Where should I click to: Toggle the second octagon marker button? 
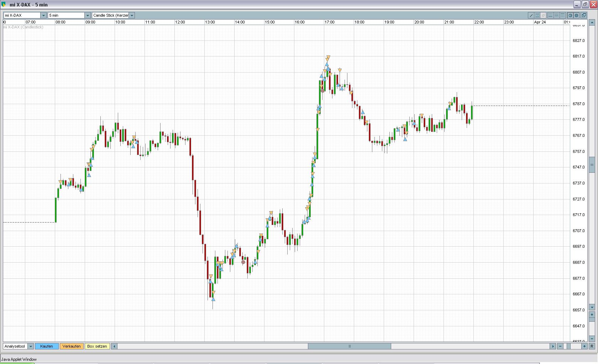tap(577, 15)
